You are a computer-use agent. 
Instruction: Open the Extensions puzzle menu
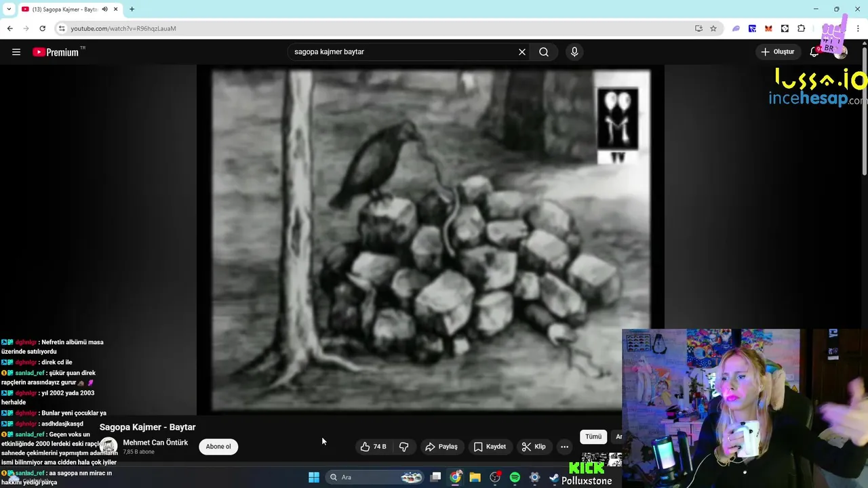click(801, 28)
